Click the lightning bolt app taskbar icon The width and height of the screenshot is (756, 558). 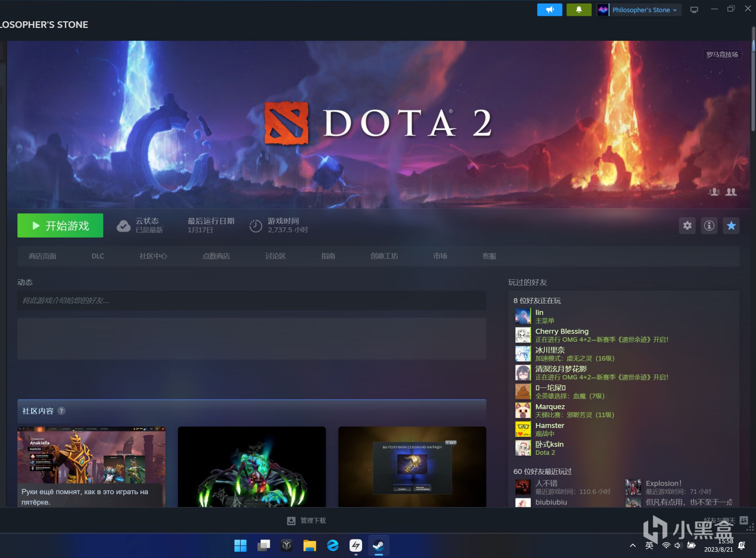[356, 545]
